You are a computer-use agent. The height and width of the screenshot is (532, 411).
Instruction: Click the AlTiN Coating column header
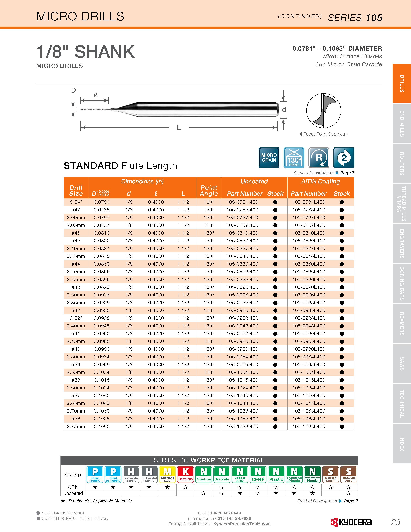pos(320,182)
